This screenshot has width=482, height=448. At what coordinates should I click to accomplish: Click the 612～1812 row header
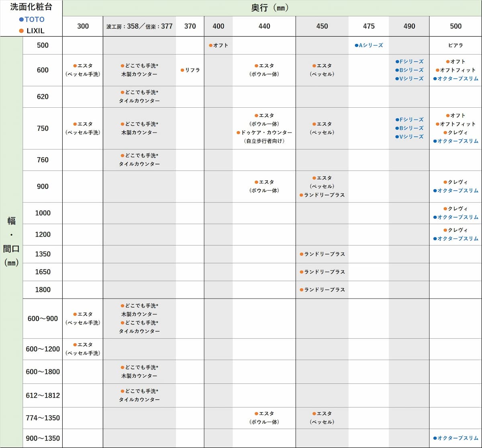click(x=43, y=395)
